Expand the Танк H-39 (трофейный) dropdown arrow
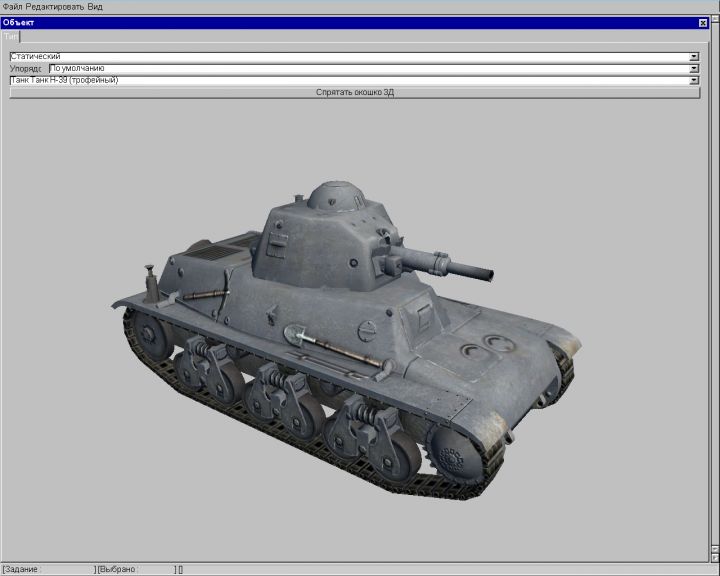The image size is (720, 576). point(694,80)
